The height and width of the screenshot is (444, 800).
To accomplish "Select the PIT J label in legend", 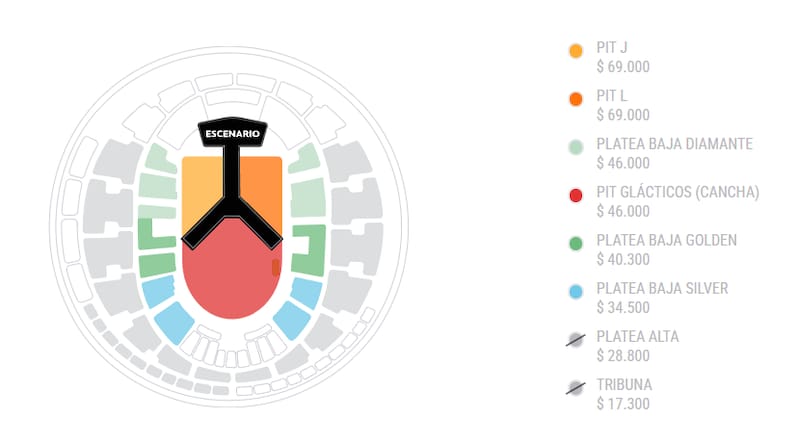I will pos(612,47).
